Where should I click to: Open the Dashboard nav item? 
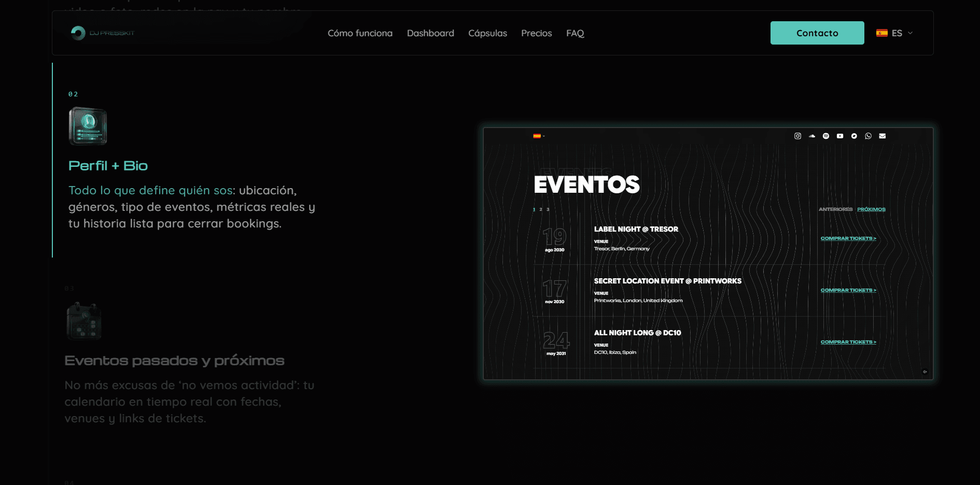pyautogui.click(x=430, y=33)
